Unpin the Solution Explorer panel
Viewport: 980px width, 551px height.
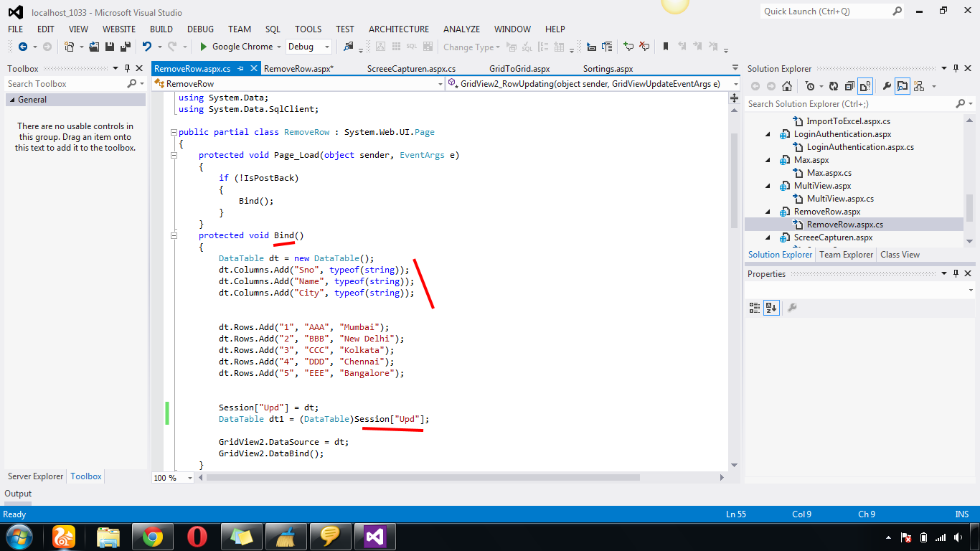[955, 68]
